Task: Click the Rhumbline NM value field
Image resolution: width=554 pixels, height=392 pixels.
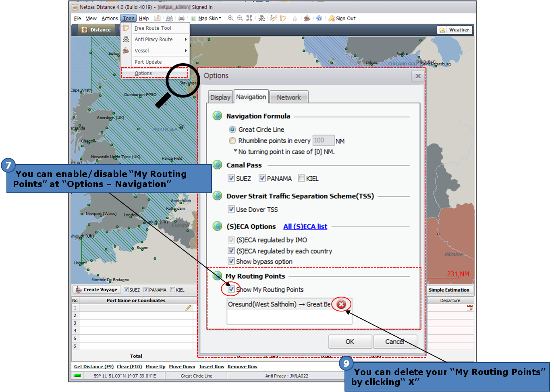Action: [x=324, y=140]
